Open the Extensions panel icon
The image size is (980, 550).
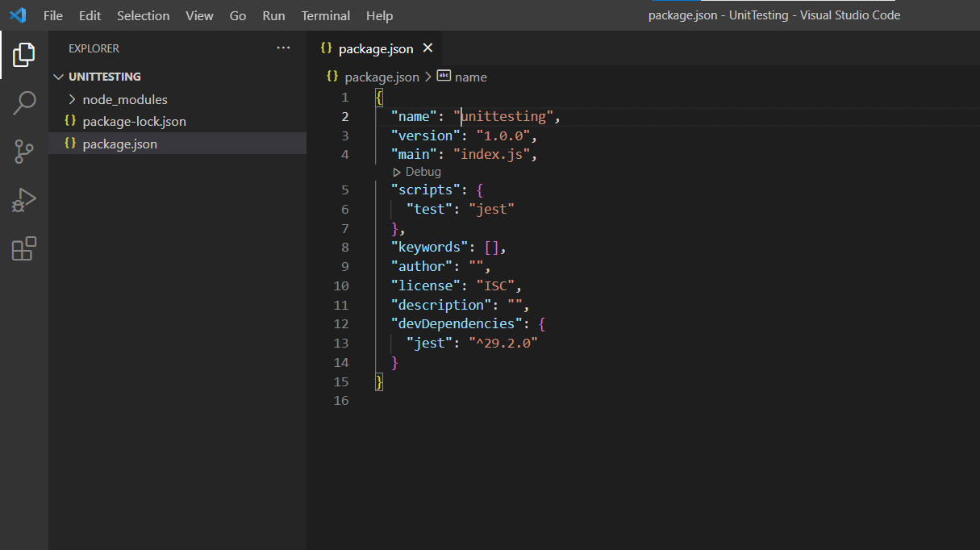(23, 248)
